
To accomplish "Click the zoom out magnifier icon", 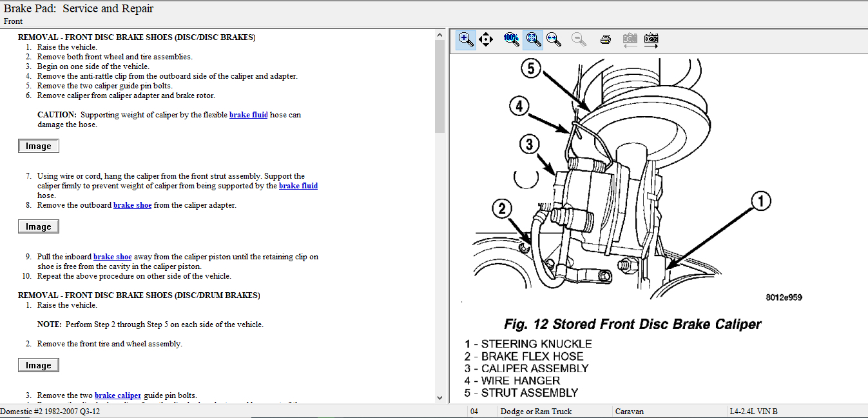I will click(x=579, y=39).
